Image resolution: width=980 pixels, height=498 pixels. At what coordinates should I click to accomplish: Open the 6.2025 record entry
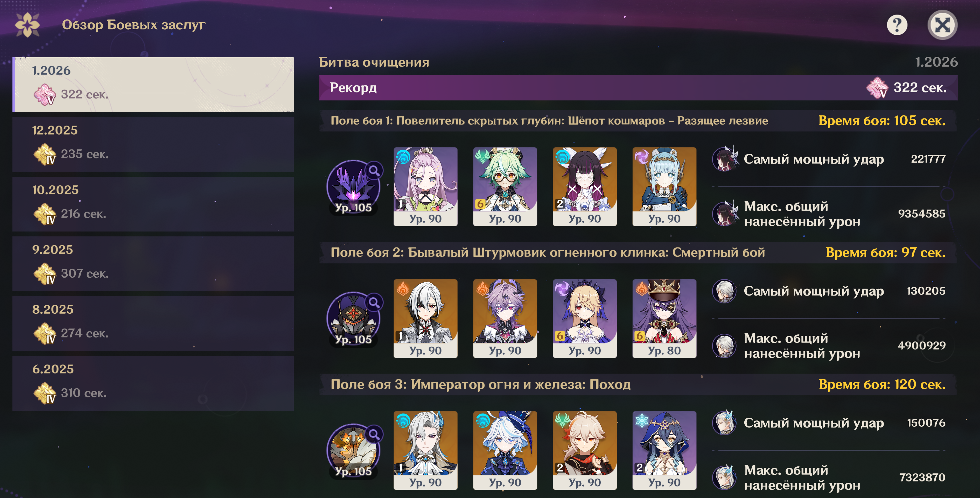(153, 383)
